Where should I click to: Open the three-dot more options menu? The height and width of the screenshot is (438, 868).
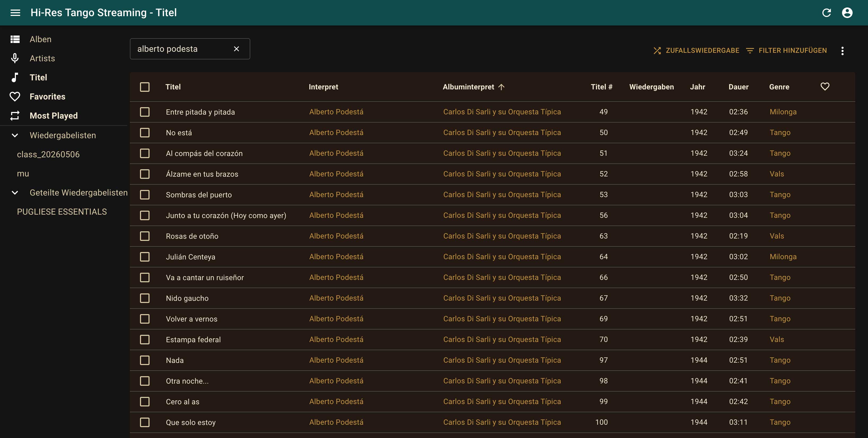[x=842, y=51]
